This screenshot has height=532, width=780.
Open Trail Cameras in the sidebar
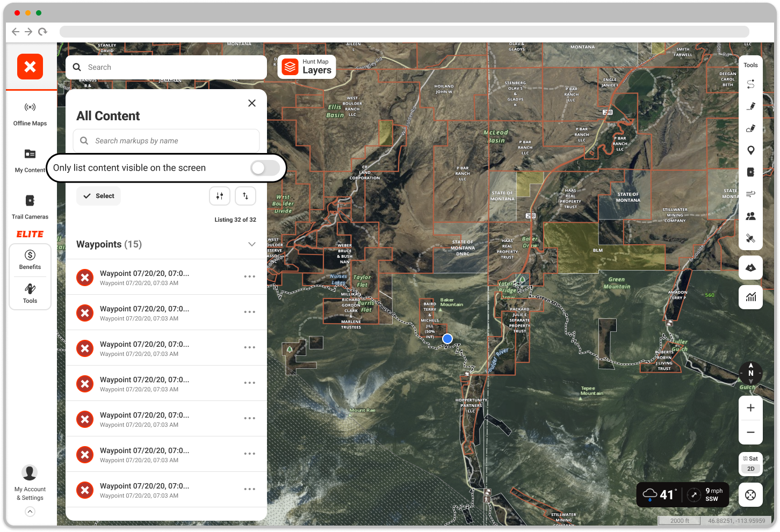30,207
